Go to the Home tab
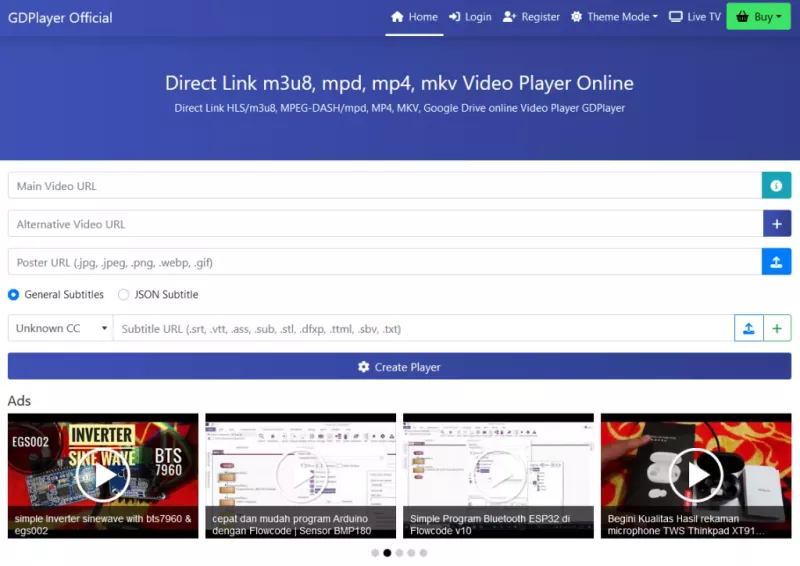The width and height of the screenshot is (800, 566). click(414, 17)
